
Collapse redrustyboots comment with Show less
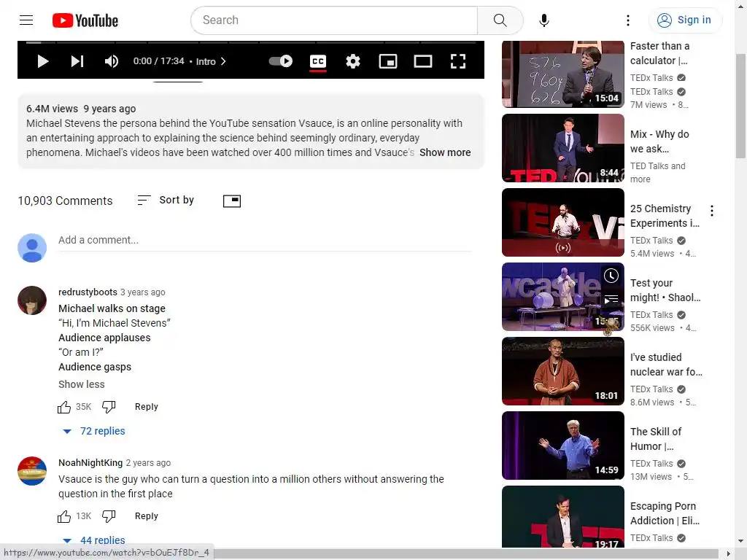(82, 384)
